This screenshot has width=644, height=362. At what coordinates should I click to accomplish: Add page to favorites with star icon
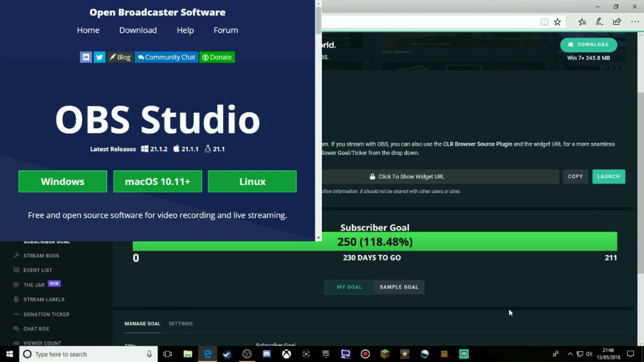557,22
